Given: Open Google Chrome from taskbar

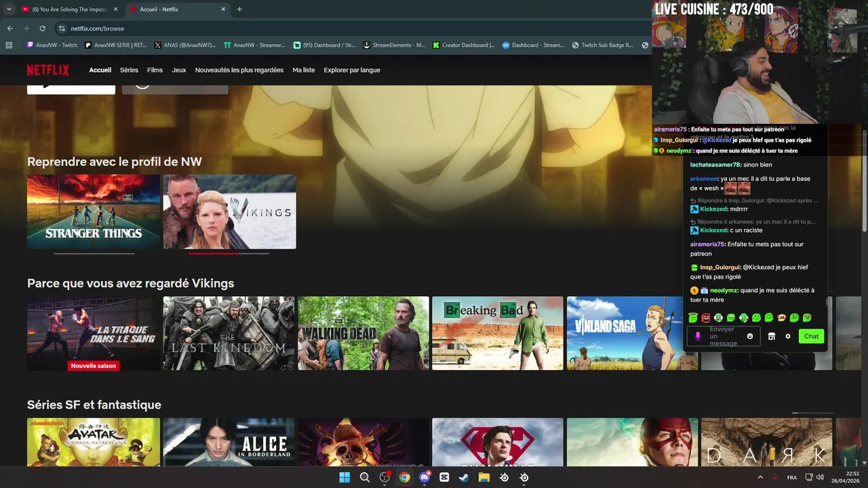Looking at the screenshot, I should click(x=404, y=477).
